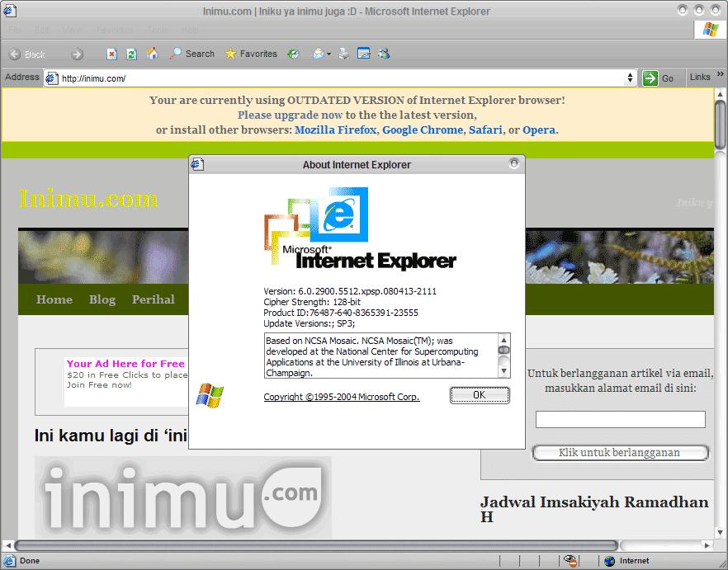The image size is (728, 570).
Task: Open the File menu
Action: coord(15,30)
